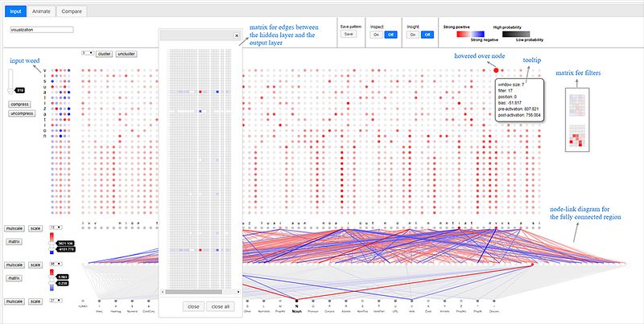Open the dropdown beside the bottom scale button
The image size is (644, 324).
click(x=54, y=300)
